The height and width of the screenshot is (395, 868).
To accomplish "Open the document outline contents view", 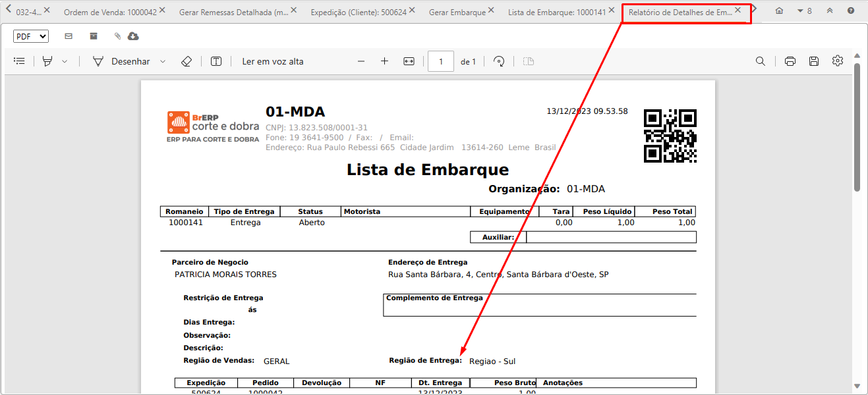I will click(x=19, y=61).
